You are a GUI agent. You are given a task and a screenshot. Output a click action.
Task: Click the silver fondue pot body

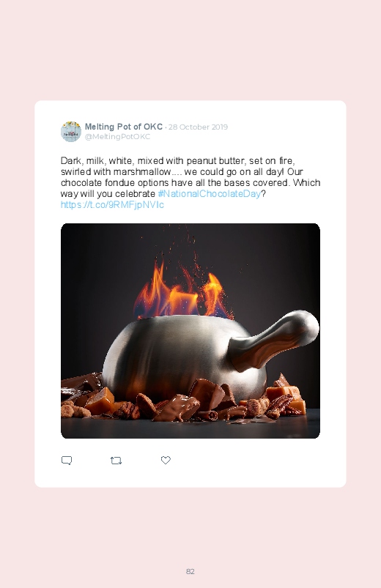[177, 357]
